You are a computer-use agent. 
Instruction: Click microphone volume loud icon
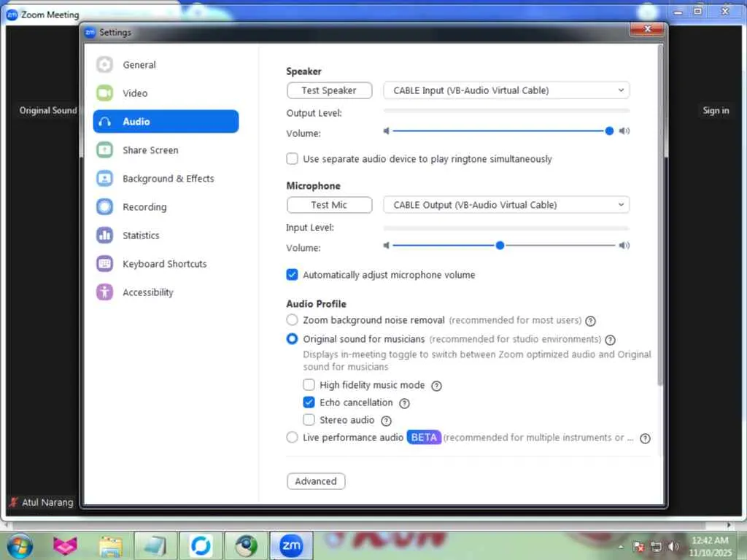point(624,246)
